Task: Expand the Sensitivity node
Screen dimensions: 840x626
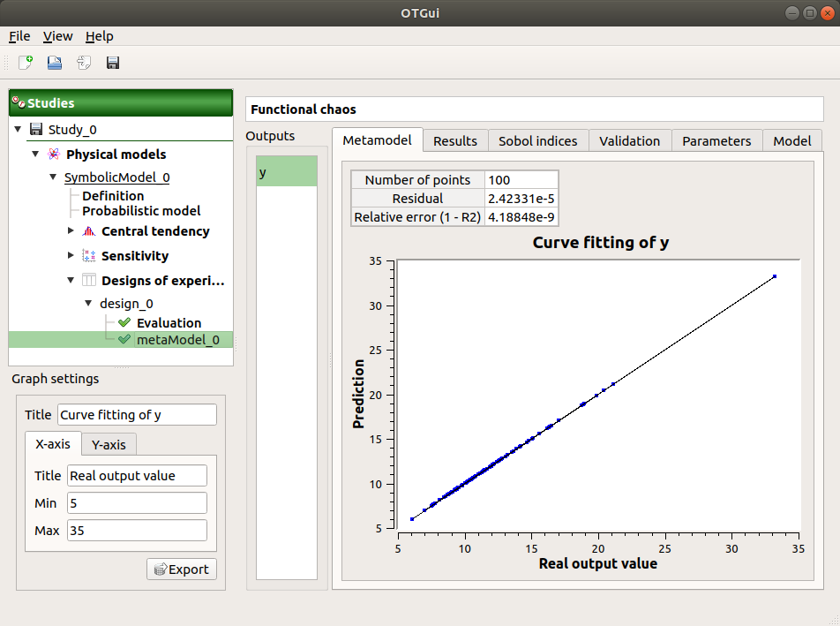Action: click(x=71, y=256)
